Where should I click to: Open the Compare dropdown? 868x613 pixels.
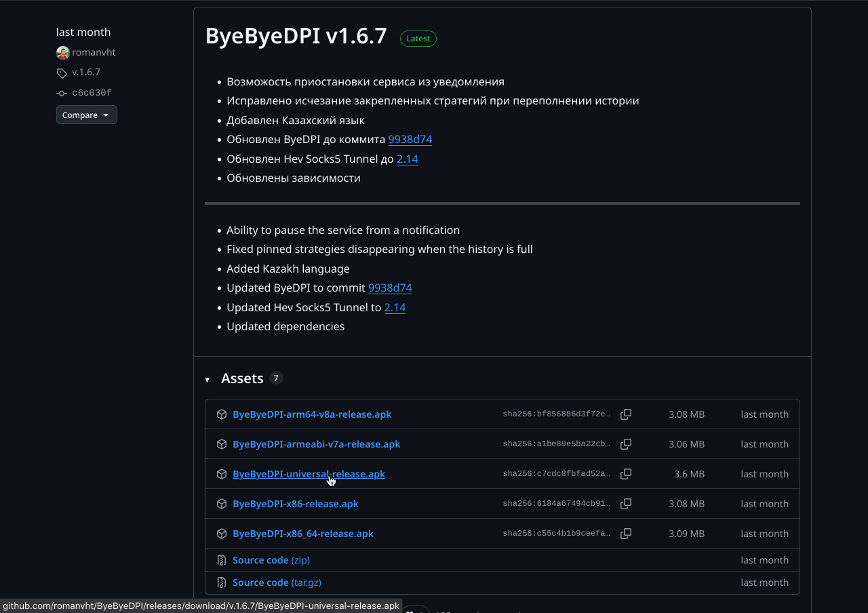(x=86, y=115)
